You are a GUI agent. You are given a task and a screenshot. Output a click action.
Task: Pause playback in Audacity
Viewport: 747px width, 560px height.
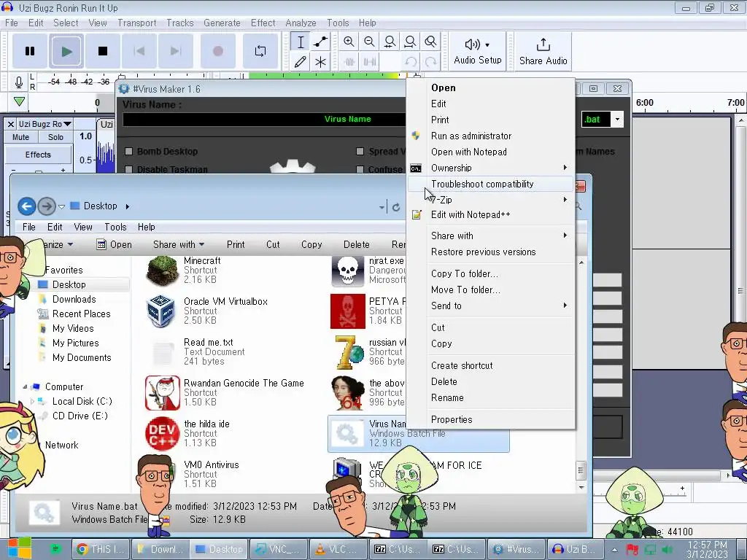coord(29,51)
